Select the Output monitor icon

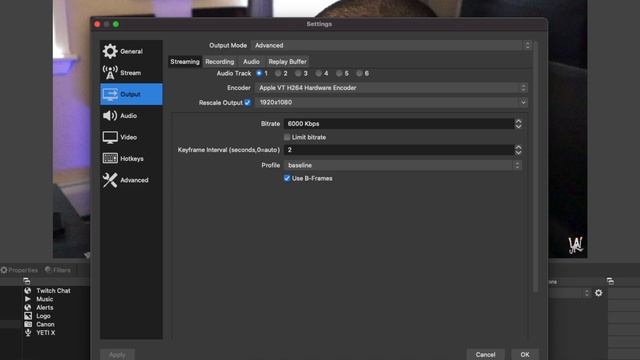point(110,94)
